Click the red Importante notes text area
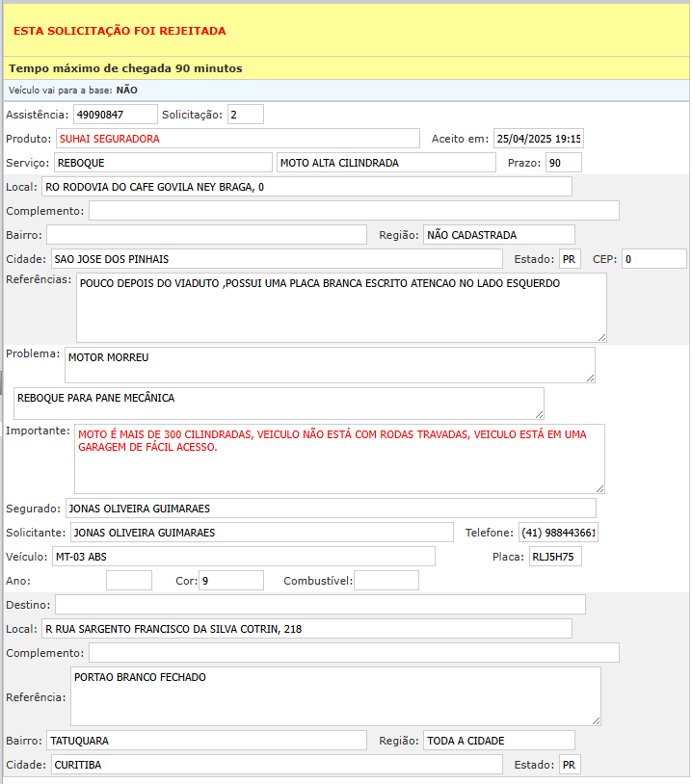The image size is (692, 784). click(339, 458)
